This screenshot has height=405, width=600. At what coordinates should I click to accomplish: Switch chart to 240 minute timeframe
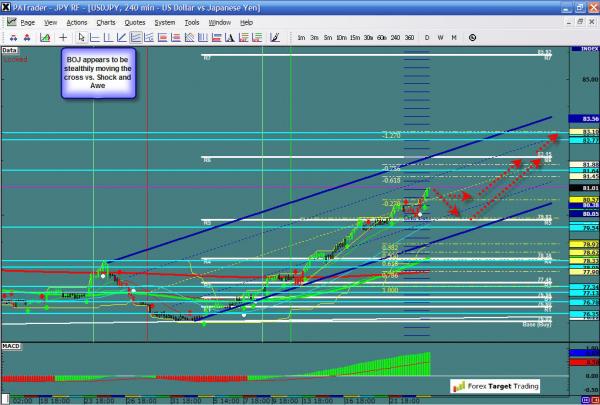[x=395, y=38]
